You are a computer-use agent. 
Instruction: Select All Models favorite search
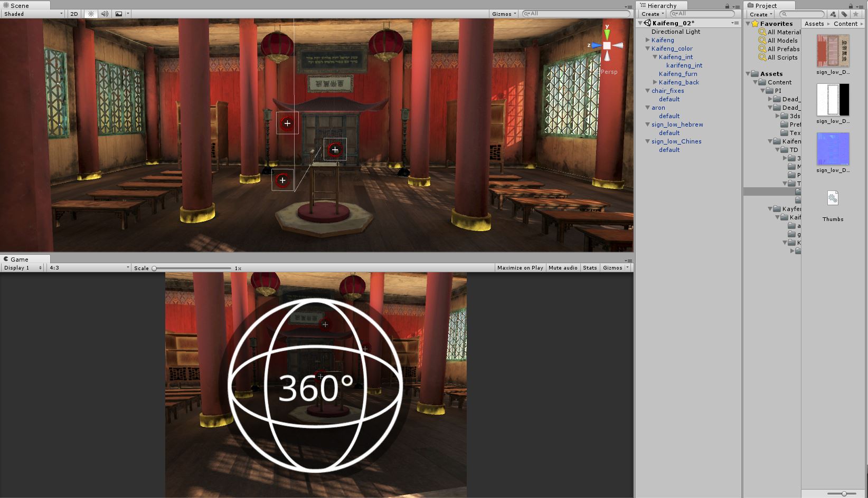(x=778, y=41)
